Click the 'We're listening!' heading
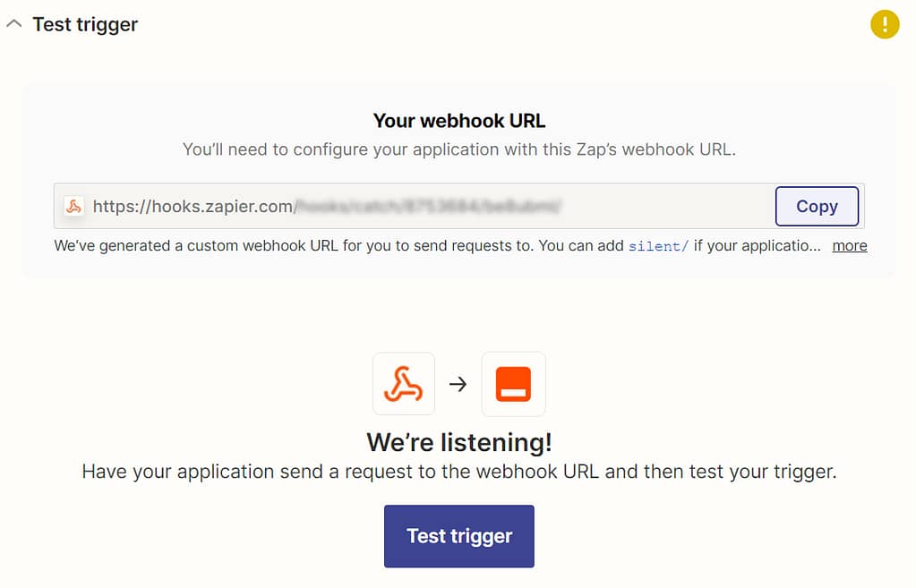Image resolution: width=916 pixels, height=588 pixels. click(x=459, y=442)
